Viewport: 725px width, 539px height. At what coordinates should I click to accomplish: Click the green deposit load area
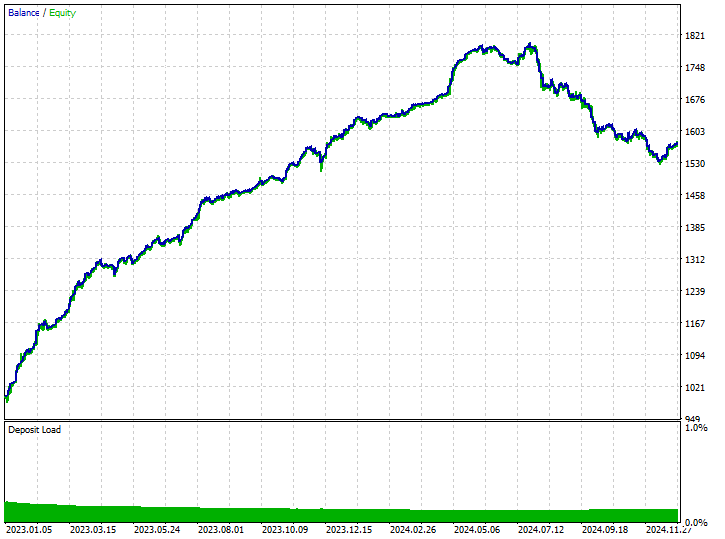pos(341,514)
